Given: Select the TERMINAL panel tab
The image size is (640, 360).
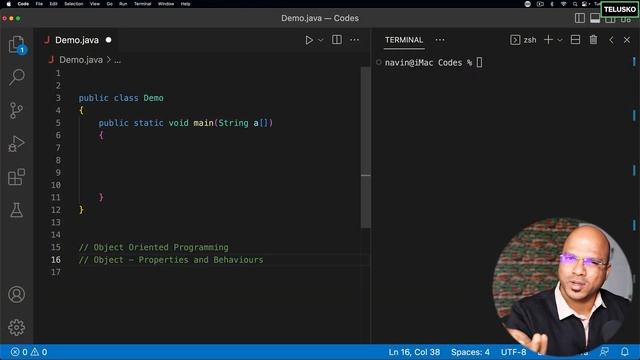Looking at the screenshot, I should pyautogui.click(x=404, y=40).
